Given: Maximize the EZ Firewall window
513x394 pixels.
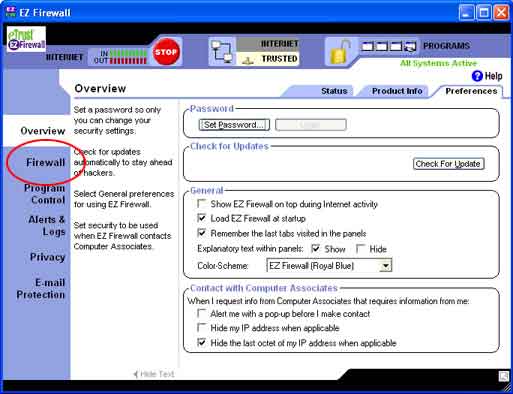Looking at the screenshot, I should click(484, 13).
